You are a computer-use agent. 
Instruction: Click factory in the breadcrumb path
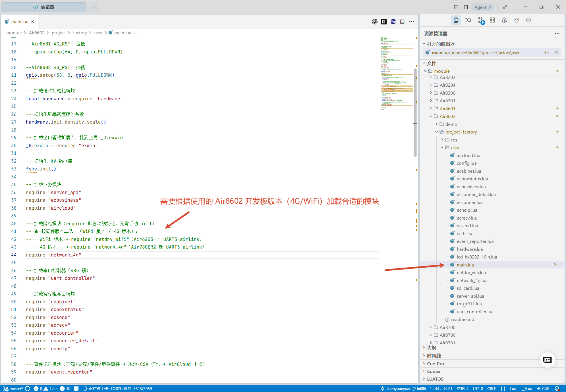[x=80, y=33]
